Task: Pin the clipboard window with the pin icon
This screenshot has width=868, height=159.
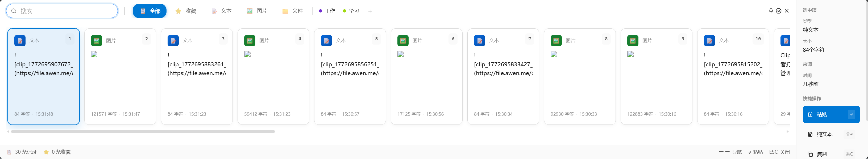Action: pyautogui.click(x=771, y=11)
